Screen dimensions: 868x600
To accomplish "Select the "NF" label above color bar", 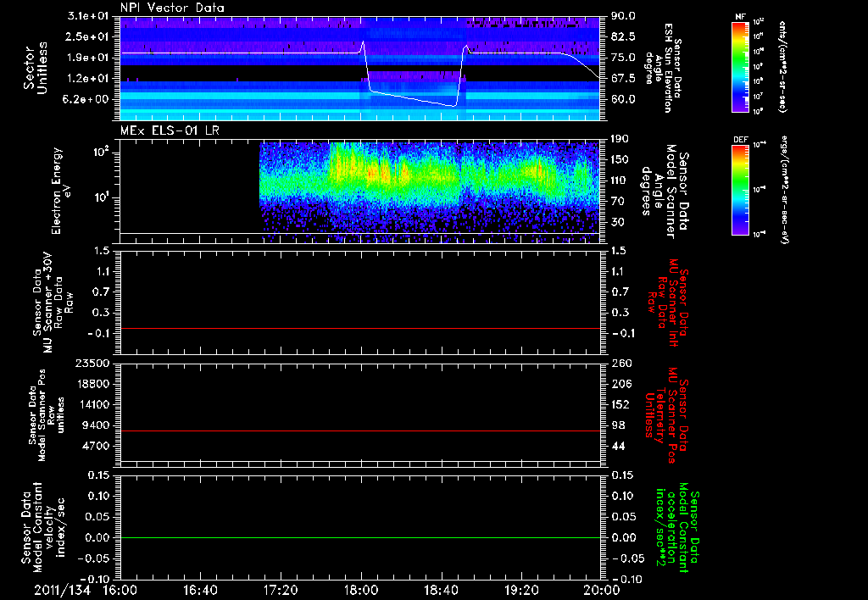I will coord(741,17).
